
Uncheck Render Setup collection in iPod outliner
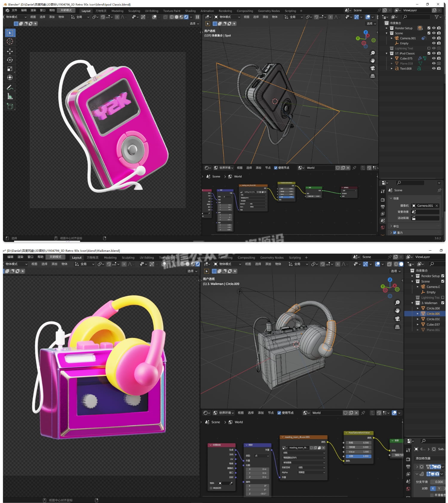pyautogui.click(x=429, y=28)
